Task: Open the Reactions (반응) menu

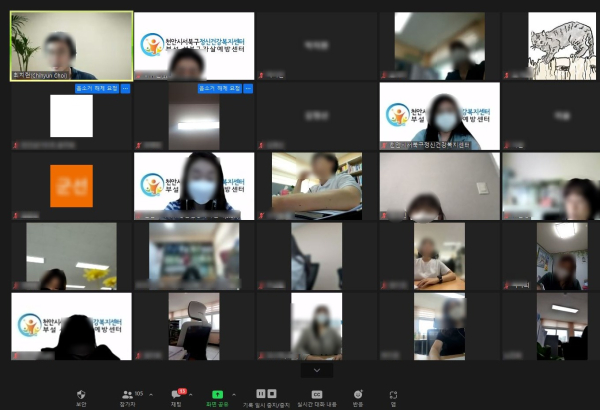Action: 358,394
